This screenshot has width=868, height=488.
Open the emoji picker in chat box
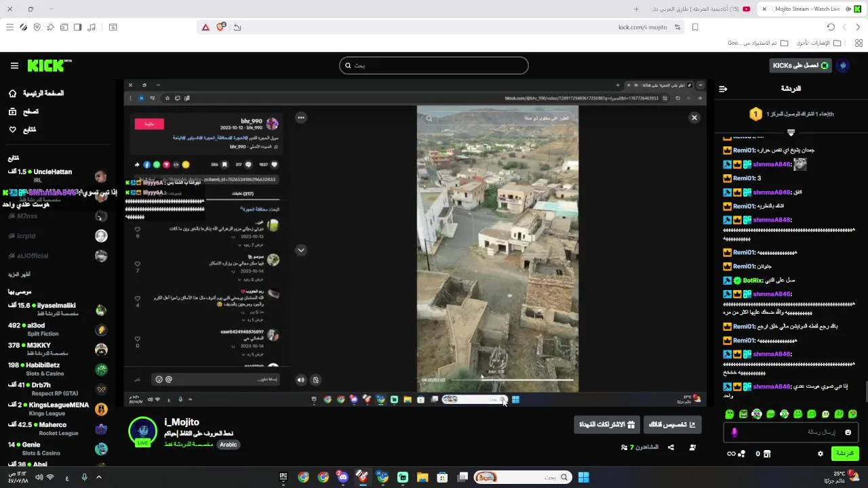pos(848,432)
